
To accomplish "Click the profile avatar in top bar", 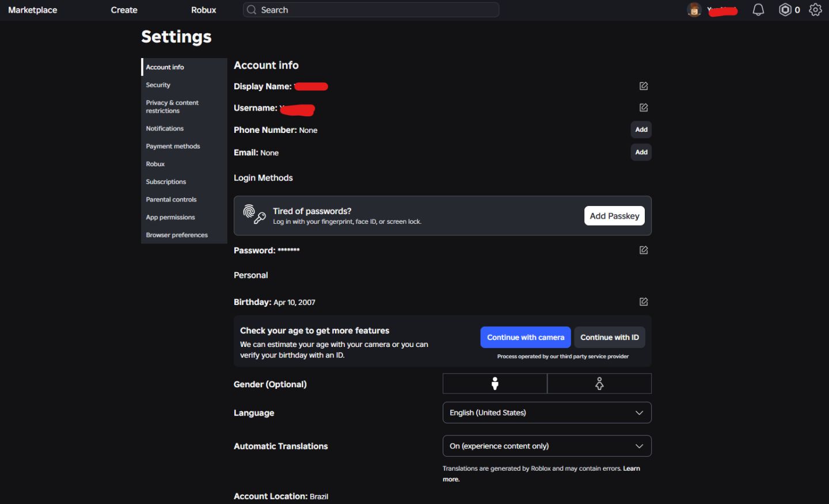I will point(694,10).
